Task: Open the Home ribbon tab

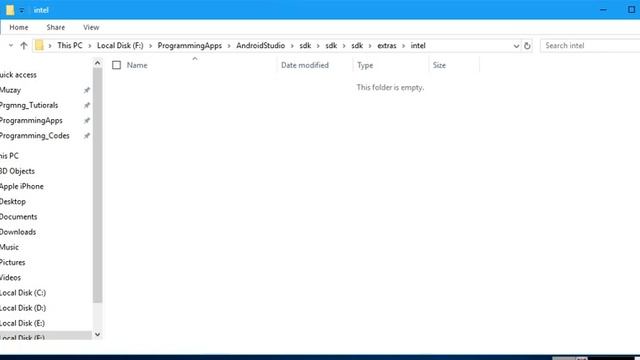Action: click(19, 27)
